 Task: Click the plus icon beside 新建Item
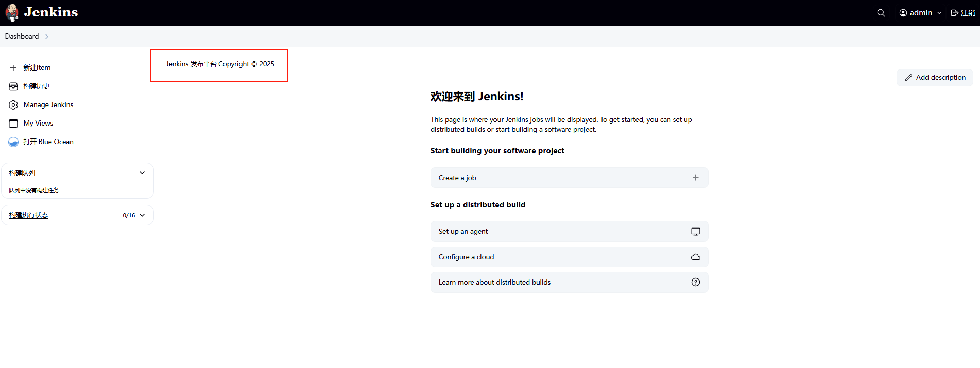tap(13, 68)
